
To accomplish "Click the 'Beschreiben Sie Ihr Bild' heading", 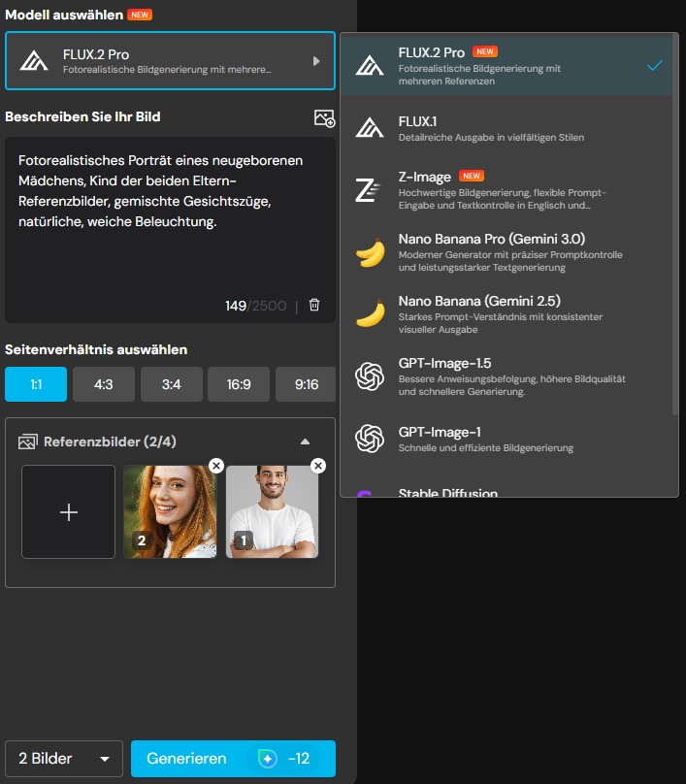I will 82,116.
